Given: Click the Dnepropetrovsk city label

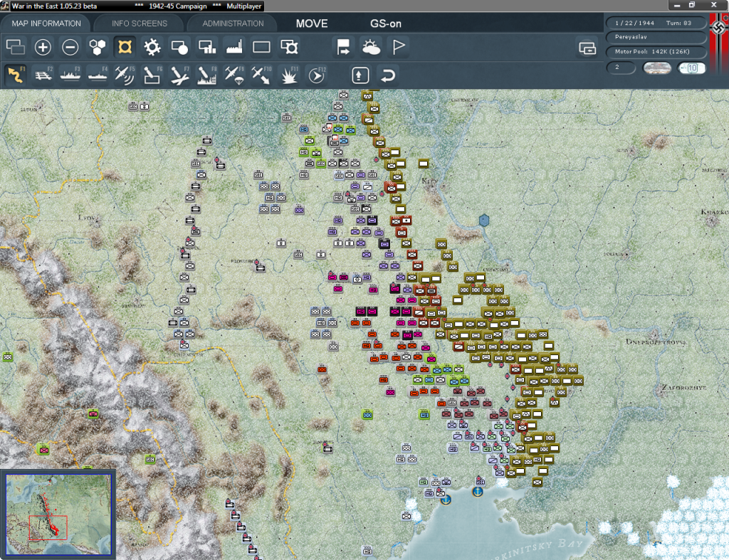Looking at the screenshot, I should click(656, 342).
